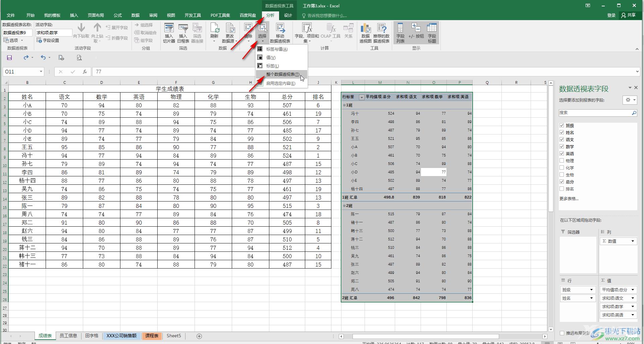This screenshot has width=644, height=344.
Task: Click the insert function fx icon
Action: tap(85, 71)
